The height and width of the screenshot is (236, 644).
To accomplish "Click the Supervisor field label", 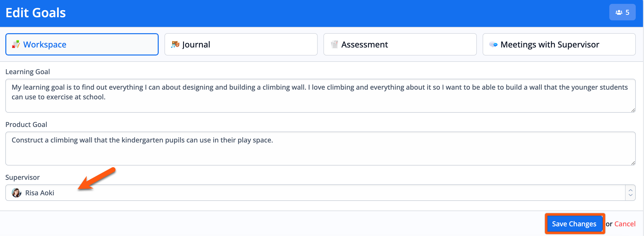I will (23, 177).
